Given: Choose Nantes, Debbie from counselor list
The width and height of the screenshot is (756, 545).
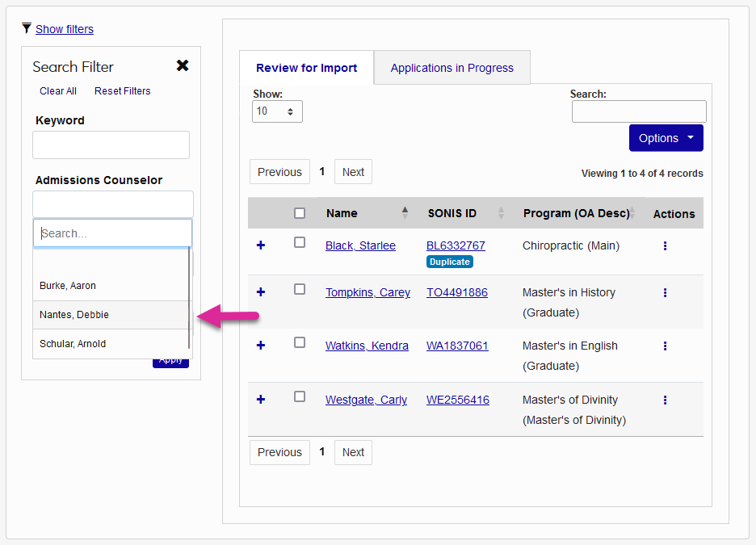Looking at the screenshot, I should 74,315.
